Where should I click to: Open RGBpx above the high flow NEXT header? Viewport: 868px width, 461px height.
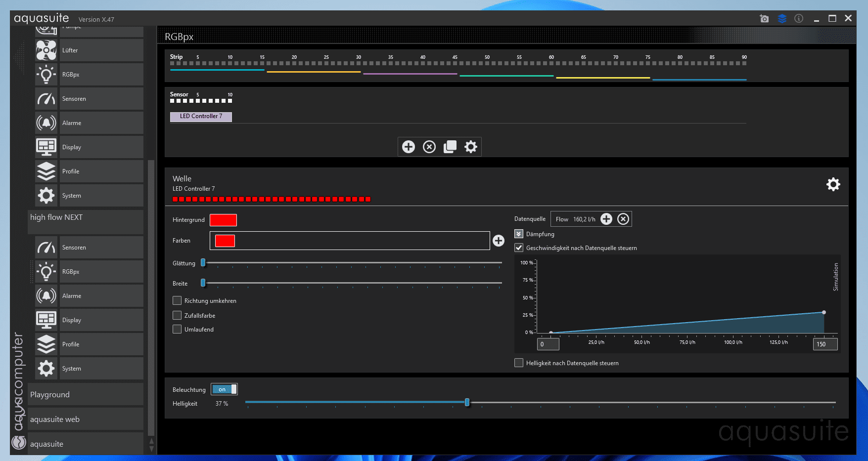(89, 75)
